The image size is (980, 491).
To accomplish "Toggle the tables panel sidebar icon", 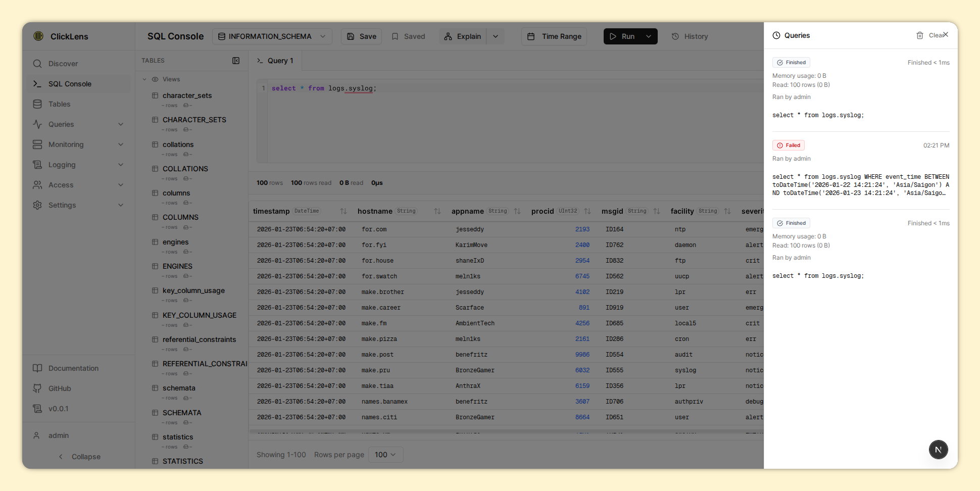I will 236,61.
